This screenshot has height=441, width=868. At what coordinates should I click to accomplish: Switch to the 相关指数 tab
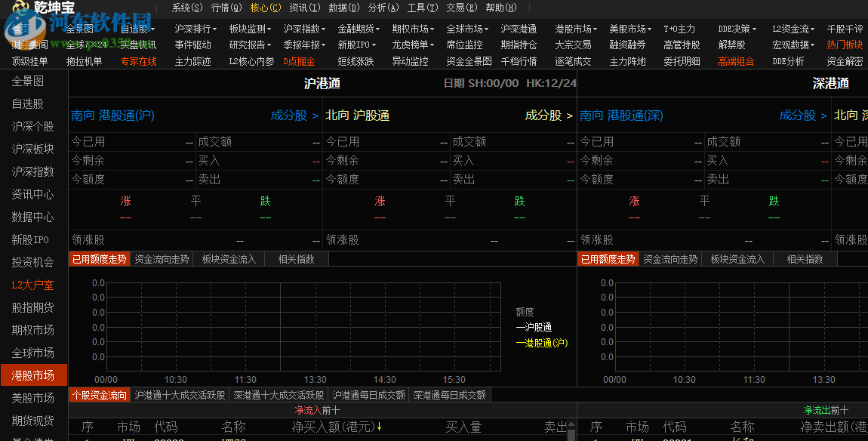coord(296,258)
